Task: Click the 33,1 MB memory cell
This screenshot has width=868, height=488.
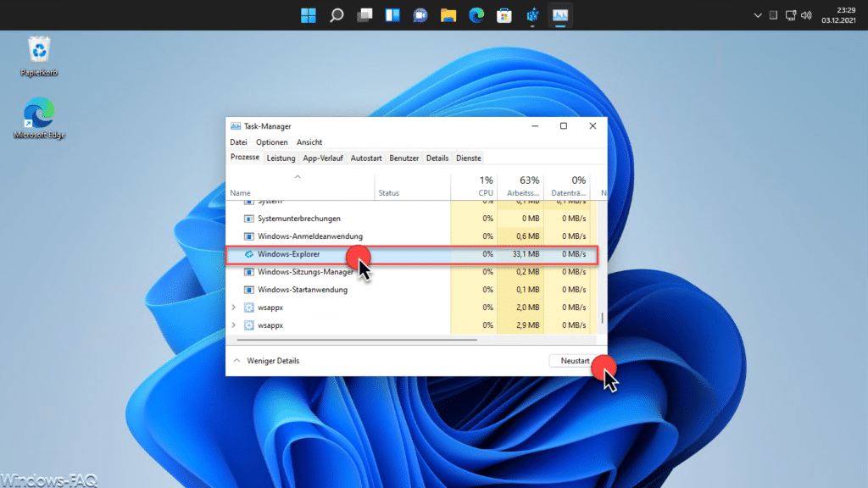Action: [x=520, y=254]
